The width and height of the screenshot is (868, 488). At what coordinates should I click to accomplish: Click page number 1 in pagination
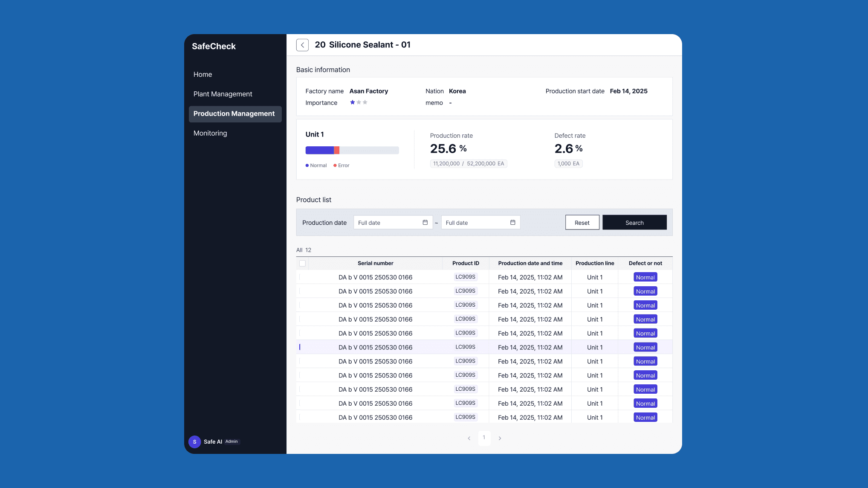[484, 438]
